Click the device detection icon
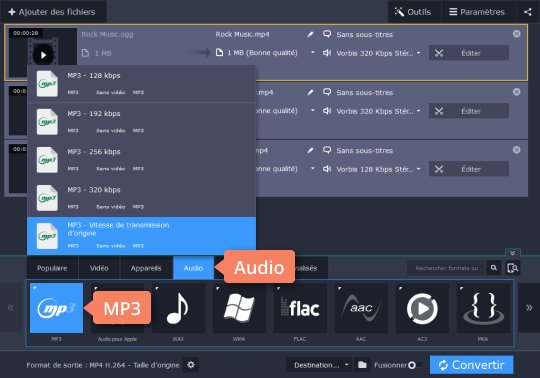Image resolution: width=540 pixels, height=378 pixels. coord(512,268)
